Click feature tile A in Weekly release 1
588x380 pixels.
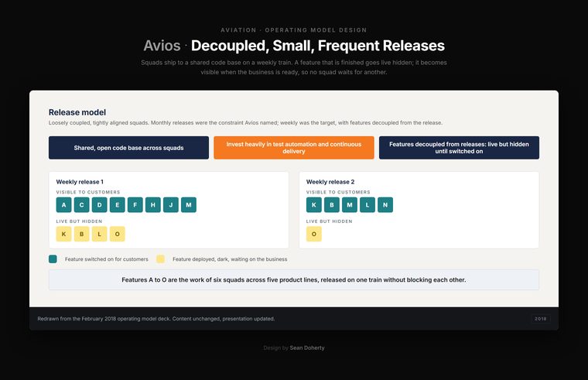click(63, 205)
